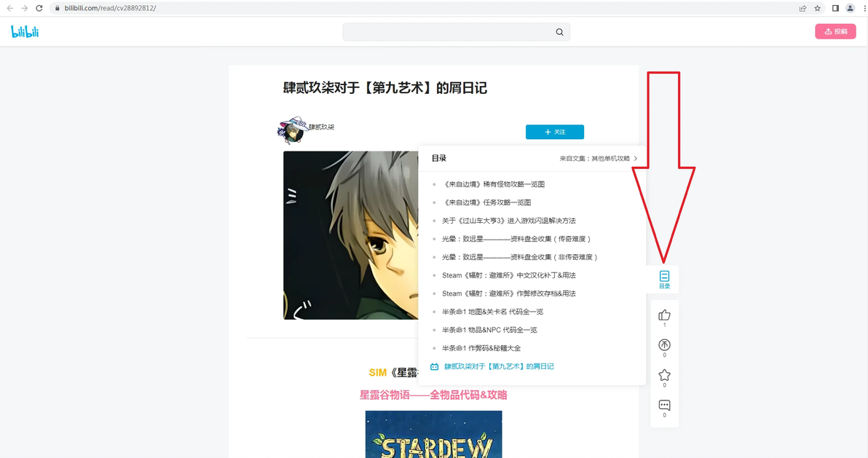
Task: Open 关于《过山车大亨3》进入游戏闪退解决方法 entry
Action: pyautogui.click(x=509, y=221)
